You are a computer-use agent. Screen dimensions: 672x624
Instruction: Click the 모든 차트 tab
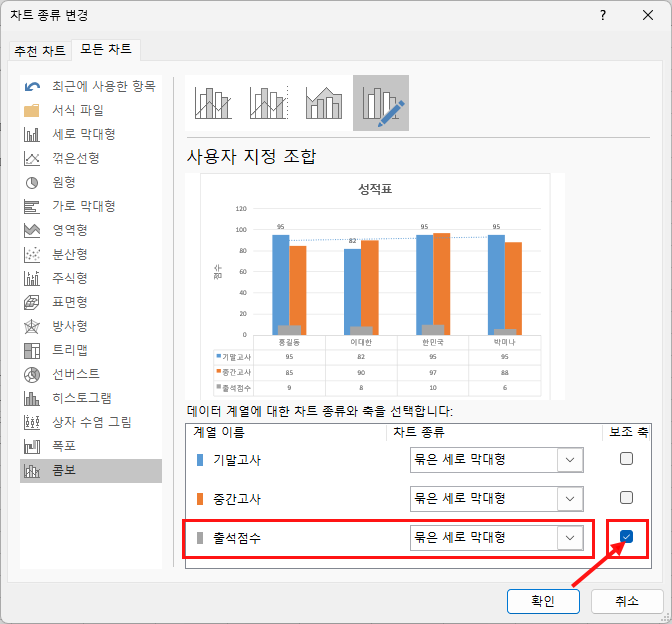click(x=105, y=50)
